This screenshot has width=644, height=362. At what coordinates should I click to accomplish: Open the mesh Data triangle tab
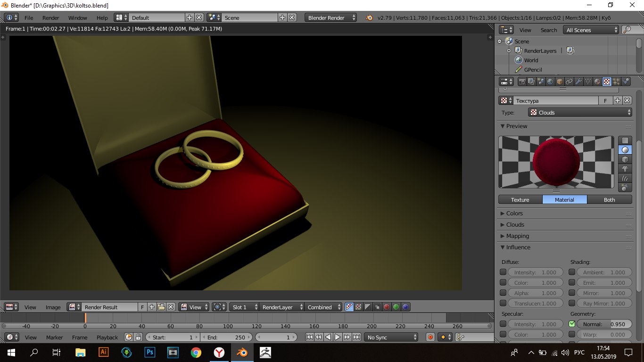point(588,82)
